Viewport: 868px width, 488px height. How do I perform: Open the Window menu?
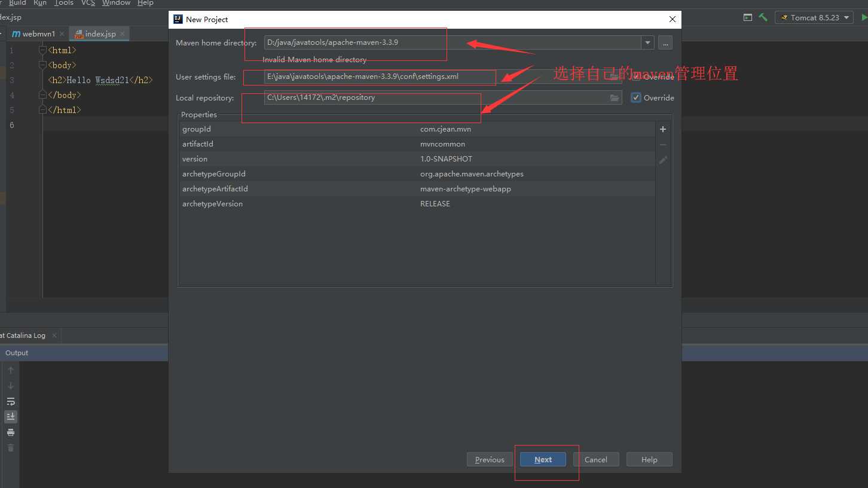click(116, 3)
